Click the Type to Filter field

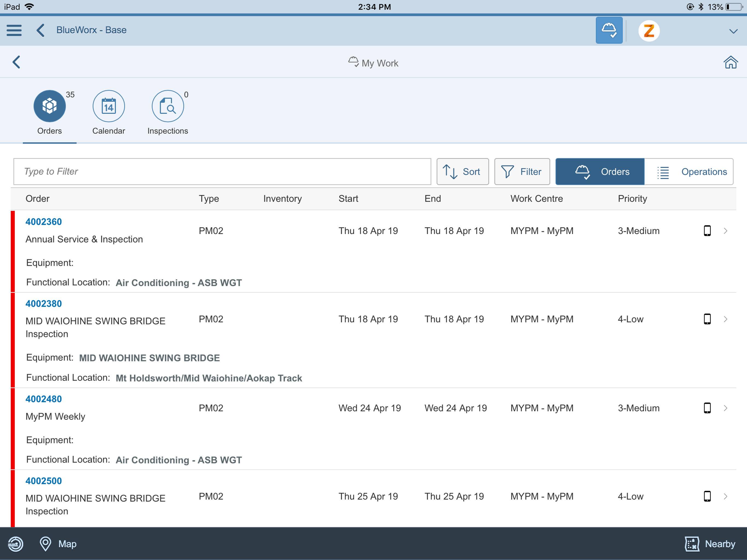222,171
